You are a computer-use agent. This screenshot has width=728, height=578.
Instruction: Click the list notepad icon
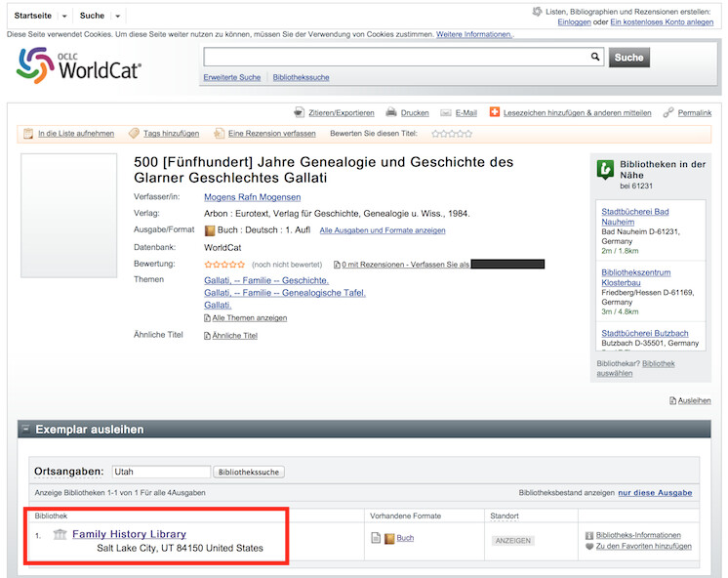coord(28,134)
